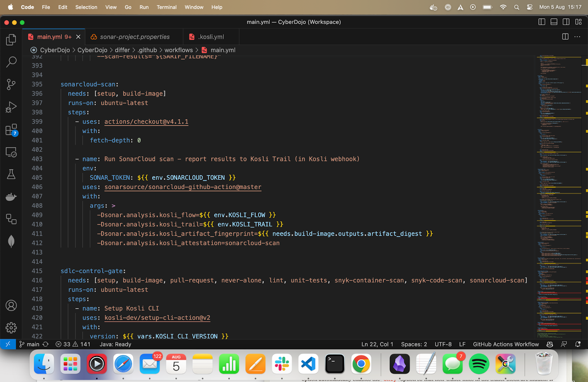Toggle primary side bar visibility
The width and height of the screenshot is (588, 382).
click(542, 22)
